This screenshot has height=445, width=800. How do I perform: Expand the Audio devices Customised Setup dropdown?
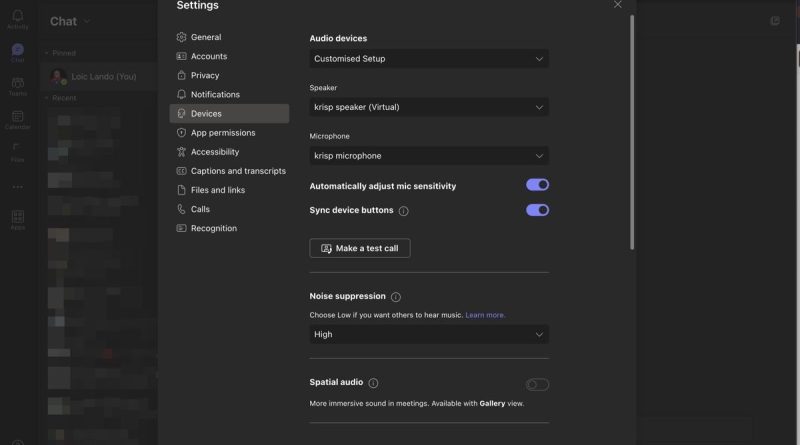(429, 59)
